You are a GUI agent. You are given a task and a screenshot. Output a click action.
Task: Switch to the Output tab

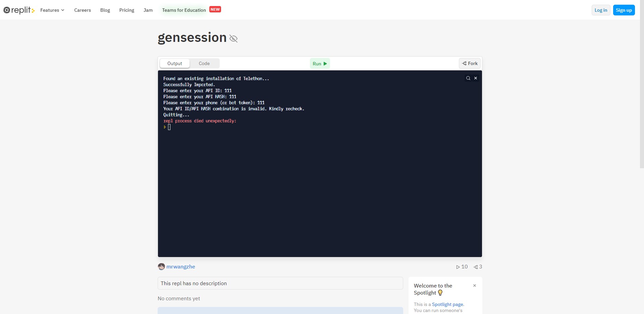[175, 63]
